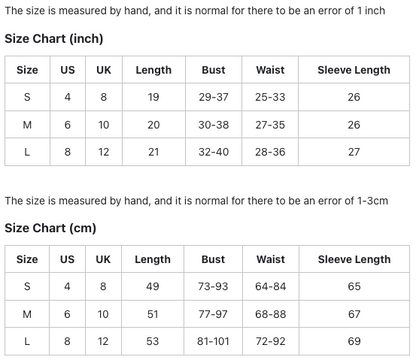Click the 'Size Chart (cm)' heading
This screenshot has height=360, width=416.
tap(50, 228)
